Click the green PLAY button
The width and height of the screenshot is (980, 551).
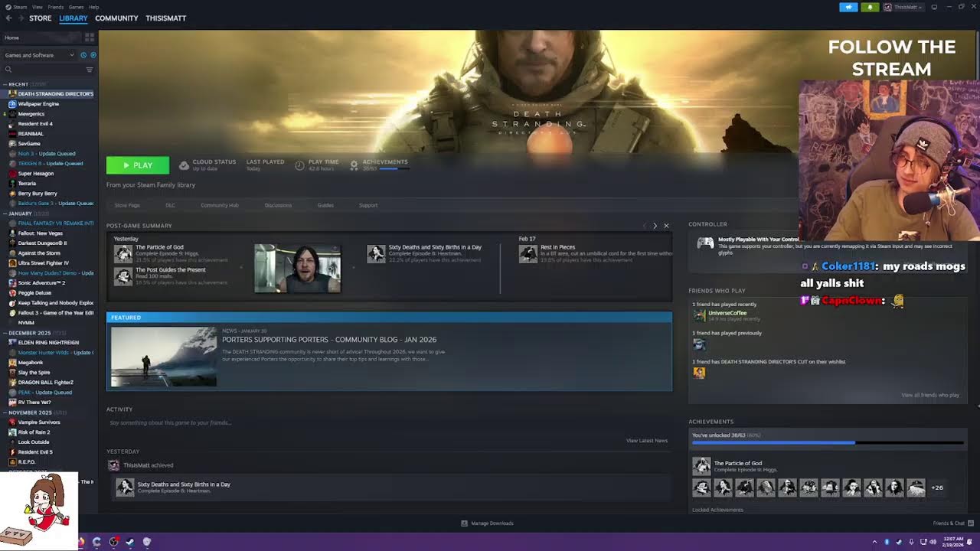[138, 165]
